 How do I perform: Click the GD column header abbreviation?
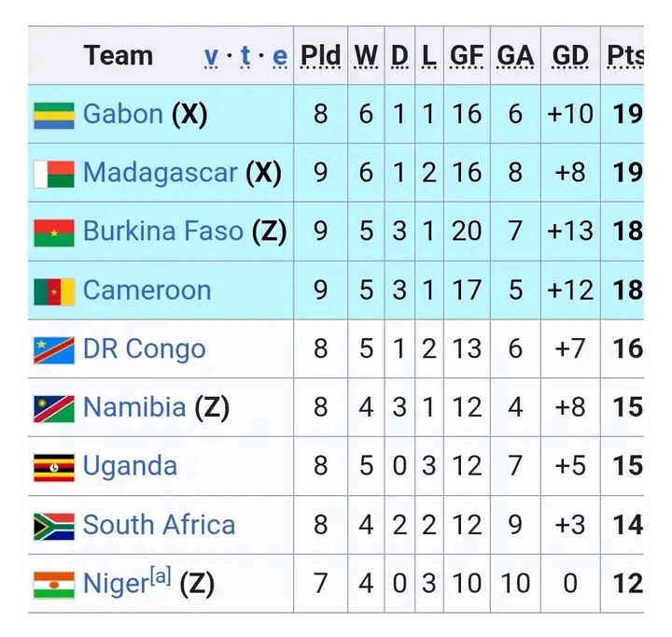[x=570, y=56]
